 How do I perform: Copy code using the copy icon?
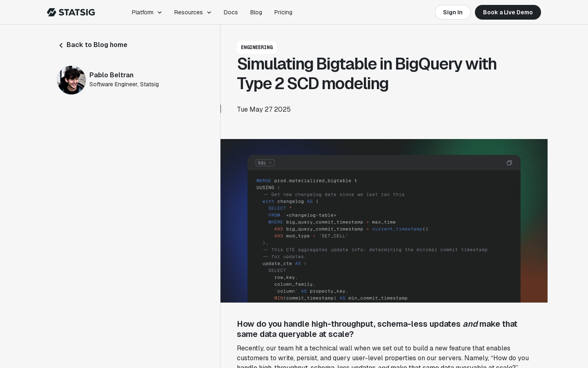[509, 163]
